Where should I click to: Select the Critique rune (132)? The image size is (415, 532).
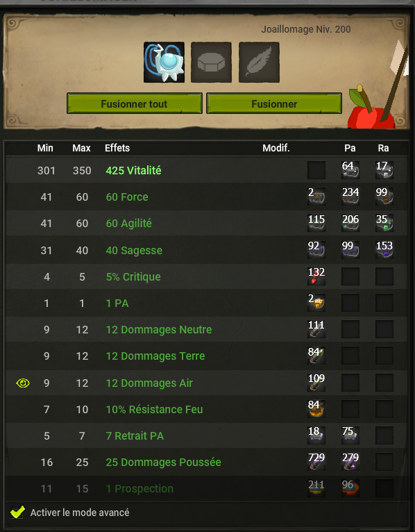click(316, 276)
